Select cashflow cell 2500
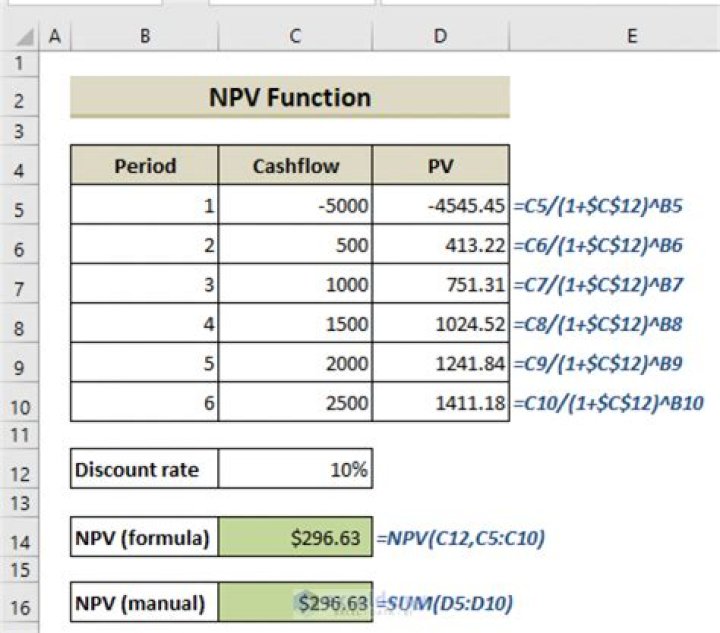 pyautogui.click(x=295, y=402)
